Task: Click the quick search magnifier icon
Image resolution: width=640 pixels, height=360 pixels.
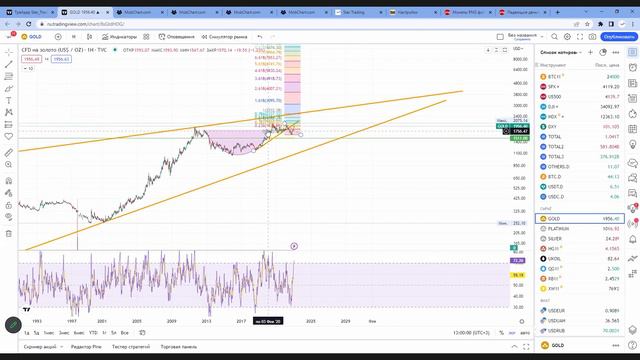Action: (x=554, y=37)
